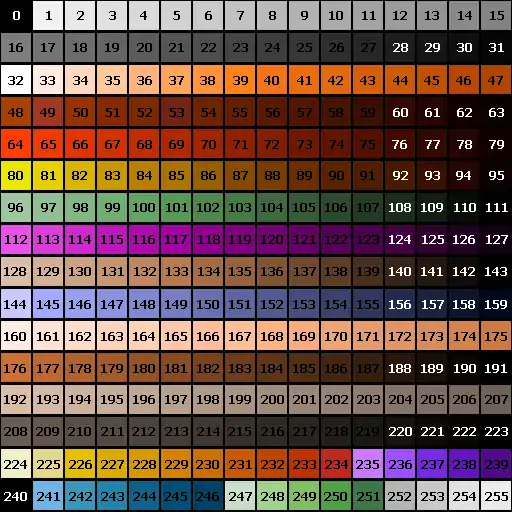Viewport: 512px width, 512px height.
Task: Choose the bright yellow swatch 80
Action: (16, 175)
